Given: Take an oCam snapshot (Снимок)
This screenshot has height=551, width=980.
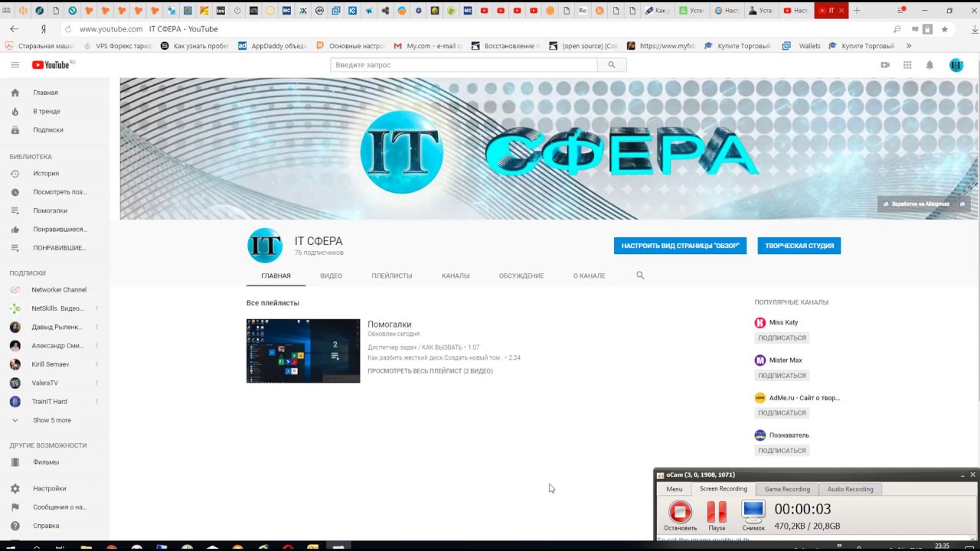Looking at the screenshot, I should (x=753, y=516).
